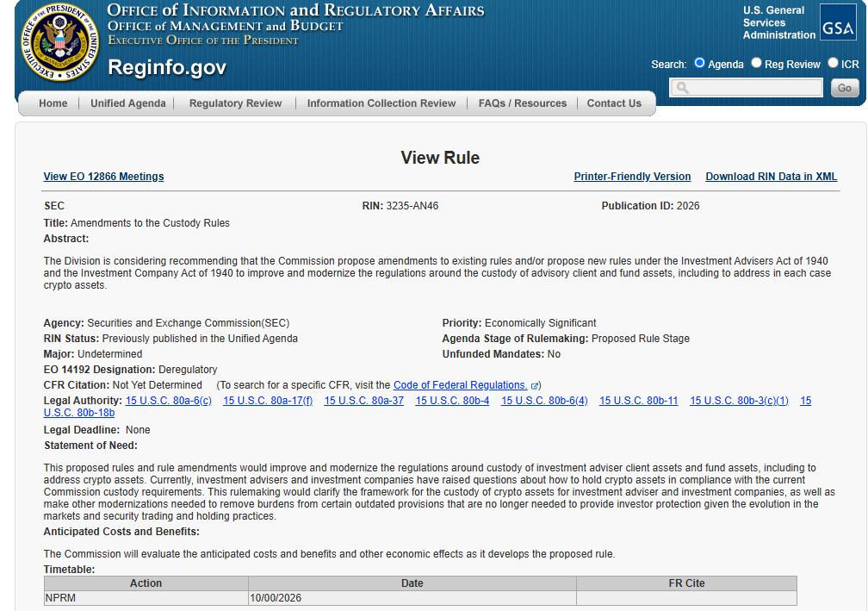Click the Action column header

(146, 583)
